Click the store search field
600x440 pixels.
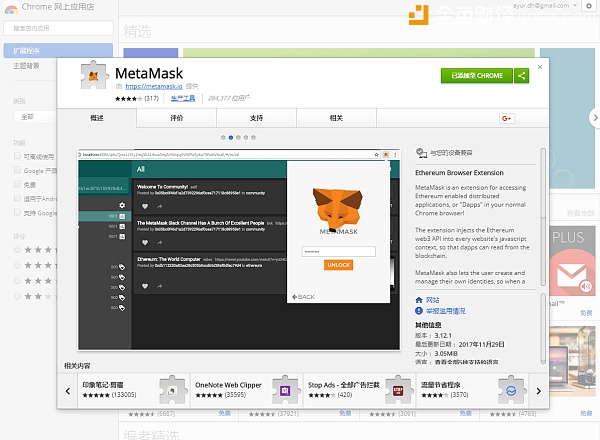[x=58, y=28]
